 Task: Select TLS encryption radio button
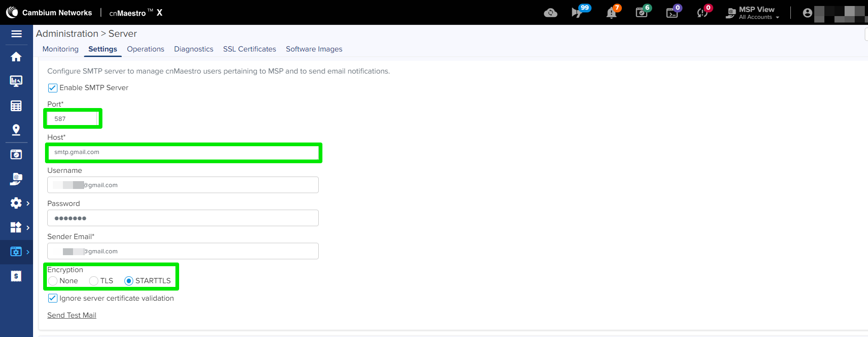click(94, 281)
